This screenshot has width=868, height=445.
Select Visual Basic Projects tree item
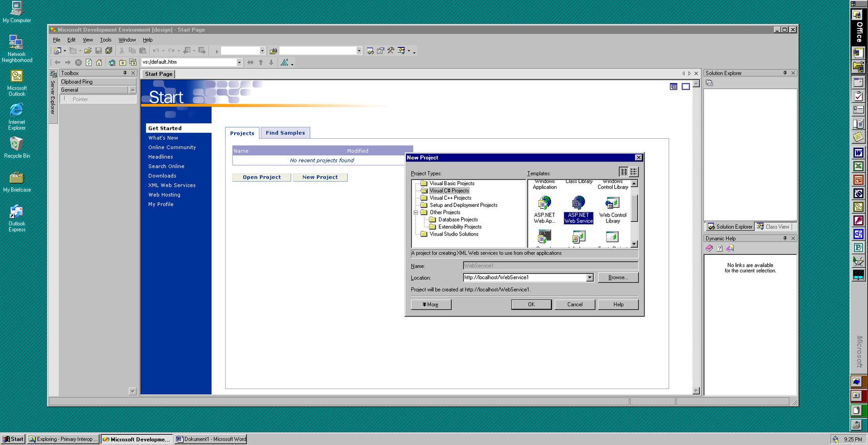pyautogui.click(x=452, y=184)
